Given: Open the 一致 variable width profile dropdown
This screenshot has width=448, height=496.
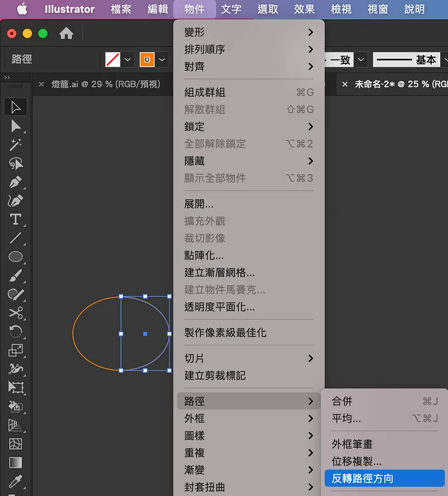Looking at the screenshot, I should click(x=361, y=59).
